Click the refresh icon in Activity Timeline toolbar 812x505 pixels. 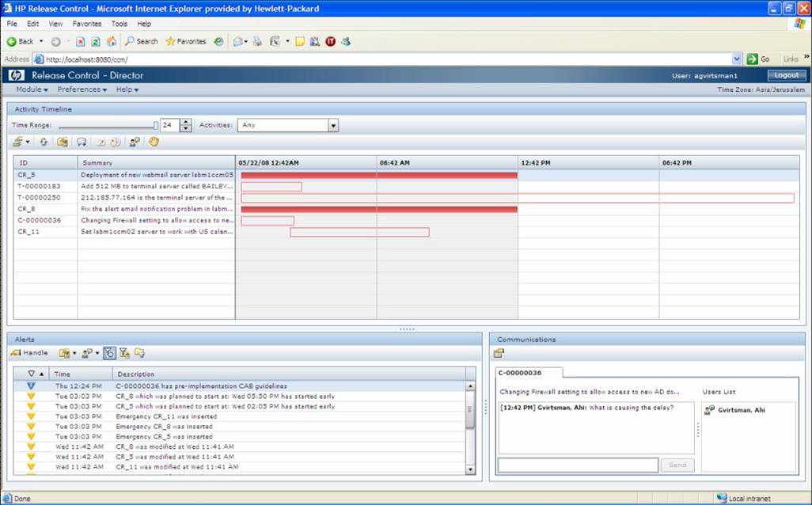click(44, 142)
